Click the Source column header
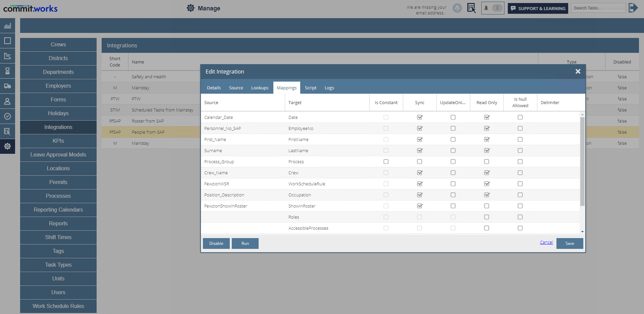 click(243, 102)
